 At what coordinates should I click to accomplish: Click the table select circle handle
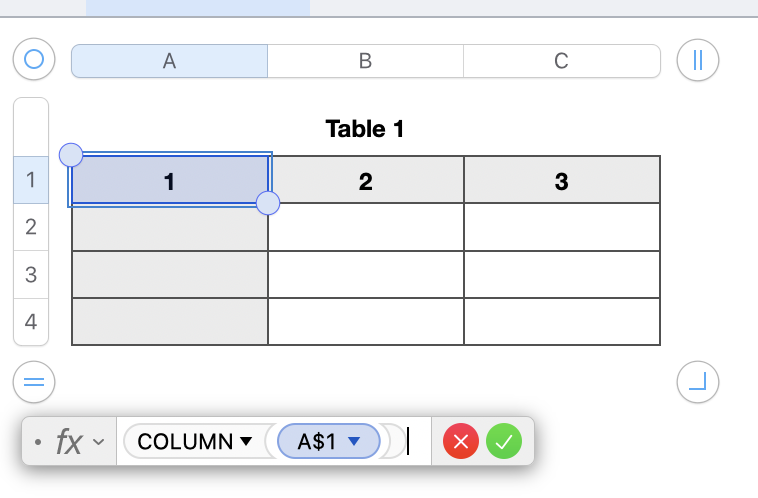[x=33, y=60]
